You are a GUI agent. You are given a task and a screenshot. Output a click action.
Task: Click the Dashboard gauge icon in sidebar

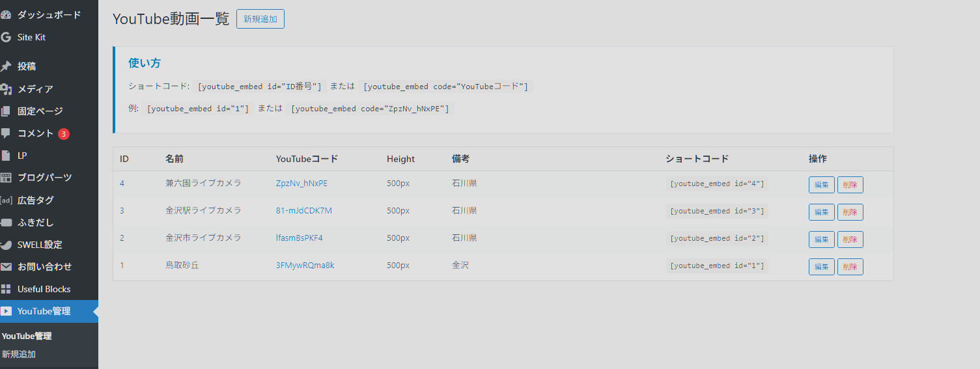[x=6, y=15]
